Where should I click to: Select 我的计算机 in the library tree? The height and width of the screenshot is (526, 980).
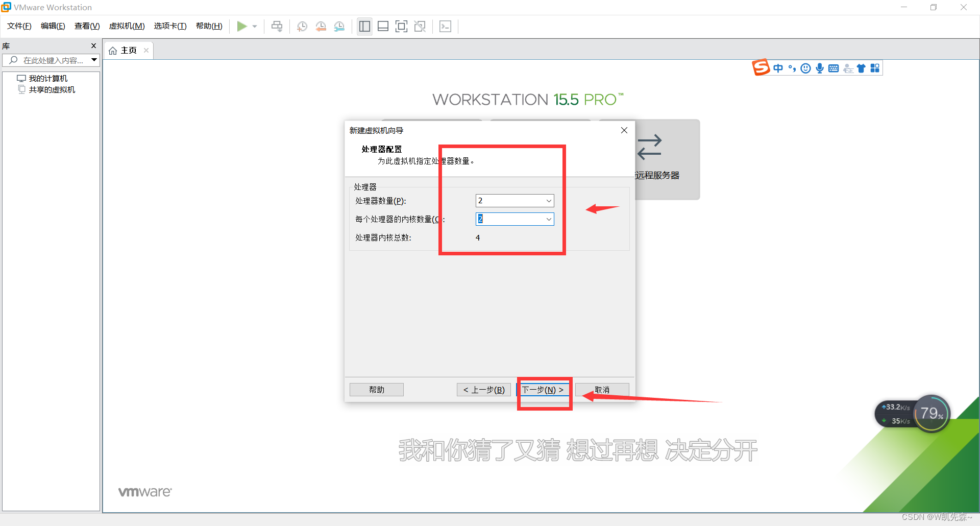coord(48,78)
